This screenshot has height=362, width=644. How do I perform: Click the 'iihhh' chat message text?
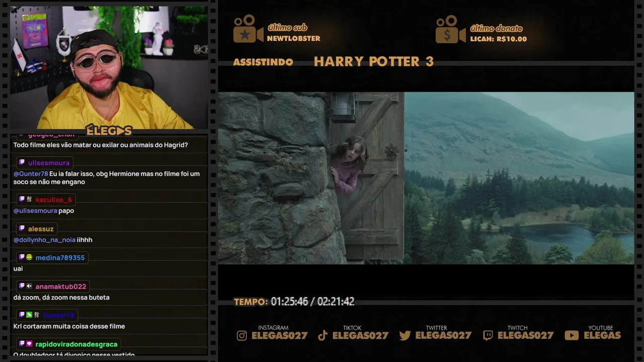tap(85, 240)
